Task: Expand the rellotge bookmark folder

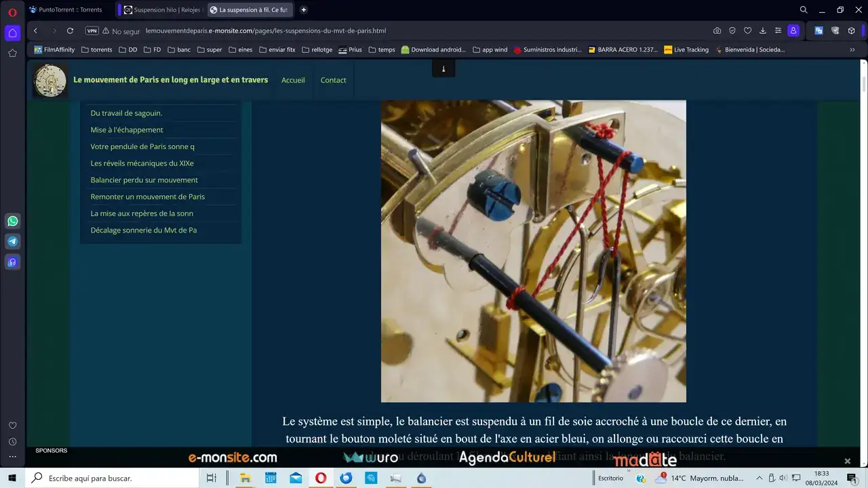Action: click(x=317, y=49)
